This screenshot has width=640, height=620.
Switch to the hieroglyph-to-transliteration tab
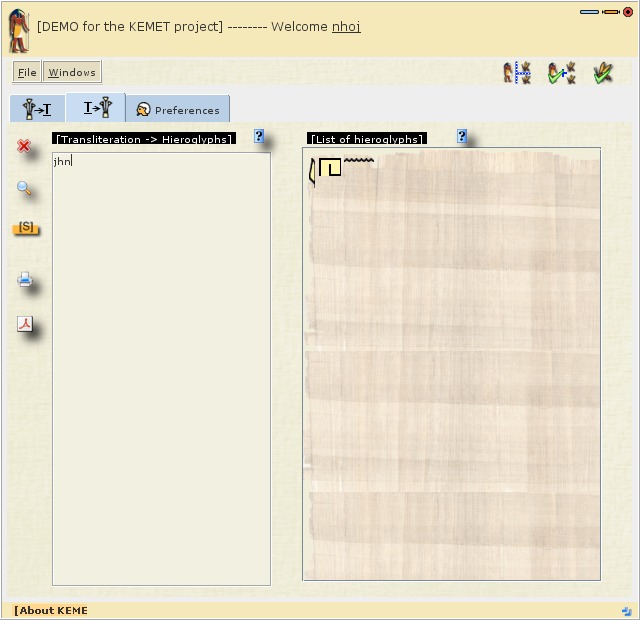coord(37,109)
